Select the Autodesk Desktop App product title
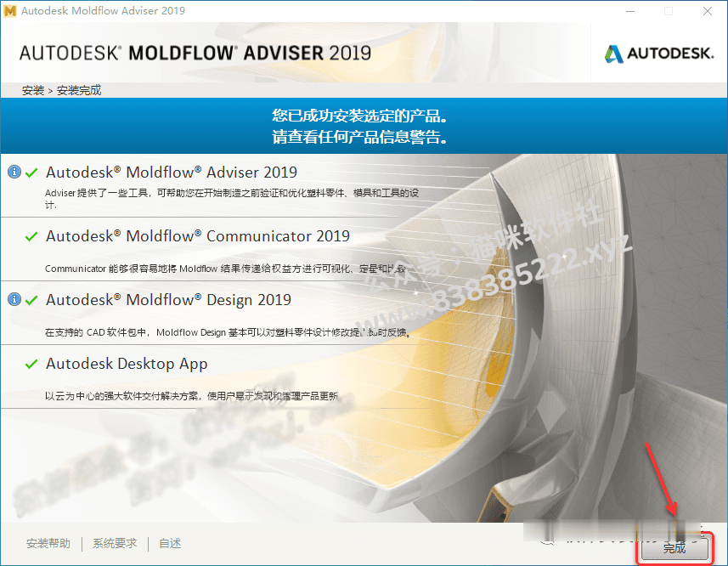This screenshot has height=566, width=728. tap(127, 364)
